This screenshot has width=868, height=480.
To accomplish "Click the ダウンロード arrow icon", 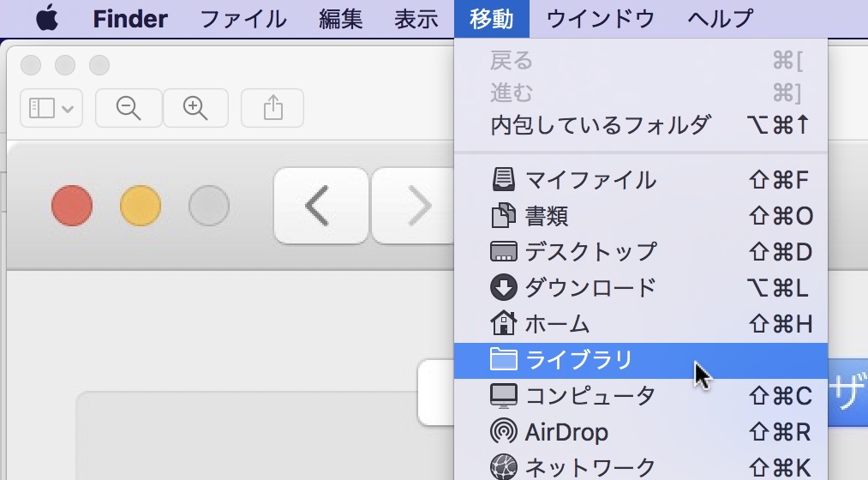I will click(503, 287).
